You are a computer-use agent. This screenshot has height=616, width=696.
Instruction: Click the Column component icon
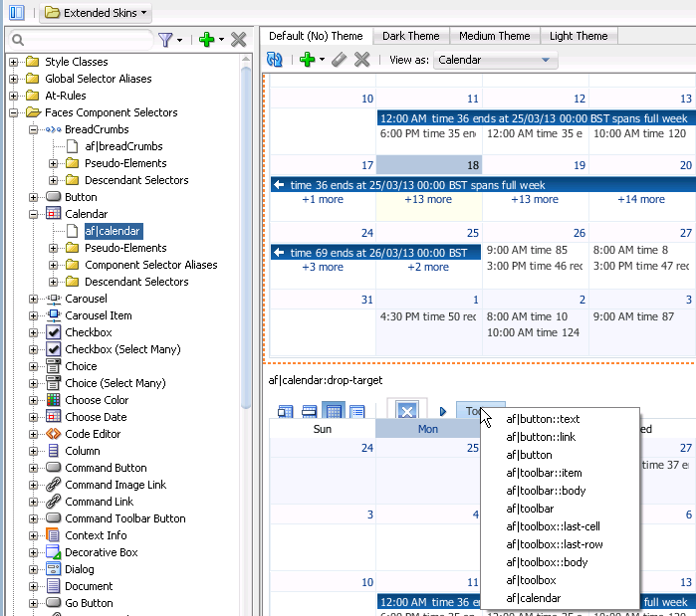click(53, 451)
